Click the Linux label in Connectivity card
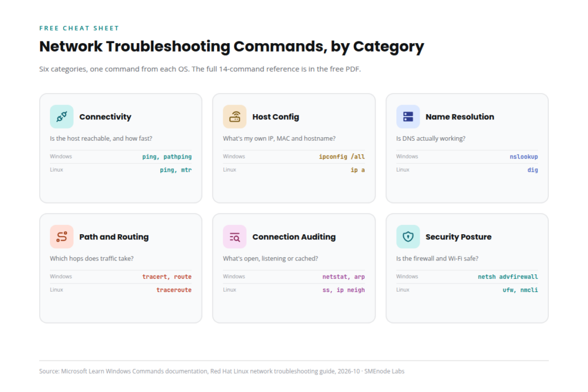Screen dimensions: 588x392 click(56, 169)
